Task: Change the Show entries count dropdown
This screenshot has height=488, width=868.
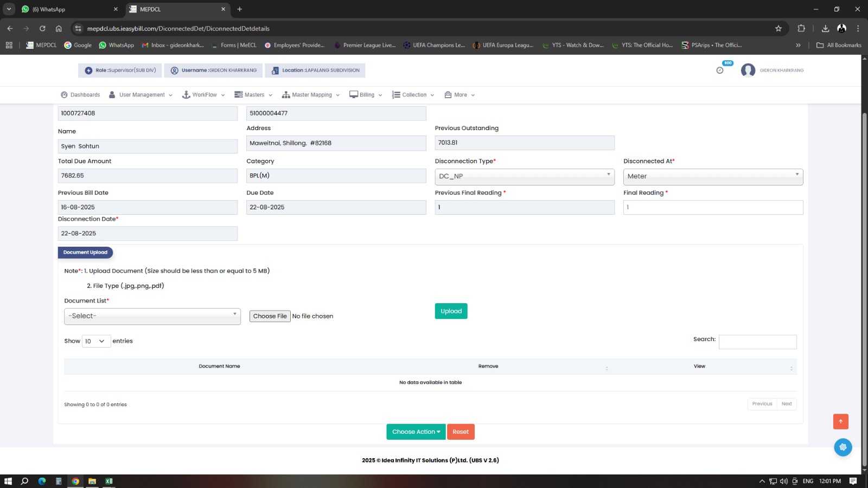Action: pos(96,341)
